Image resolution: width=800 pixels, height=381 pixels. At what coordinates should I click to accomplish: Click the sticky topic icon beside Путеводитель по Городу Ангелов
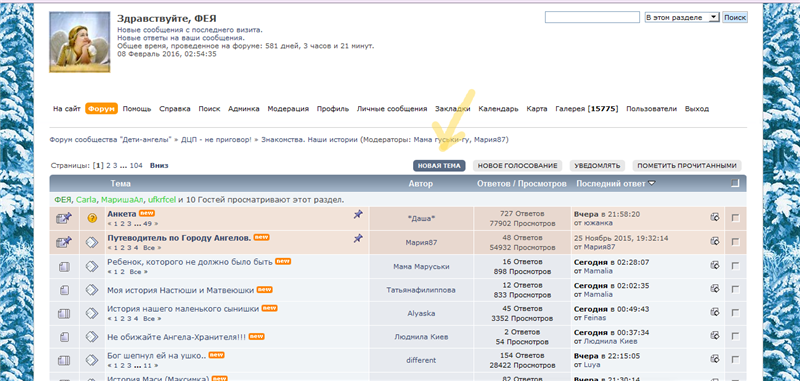point(64,242)
